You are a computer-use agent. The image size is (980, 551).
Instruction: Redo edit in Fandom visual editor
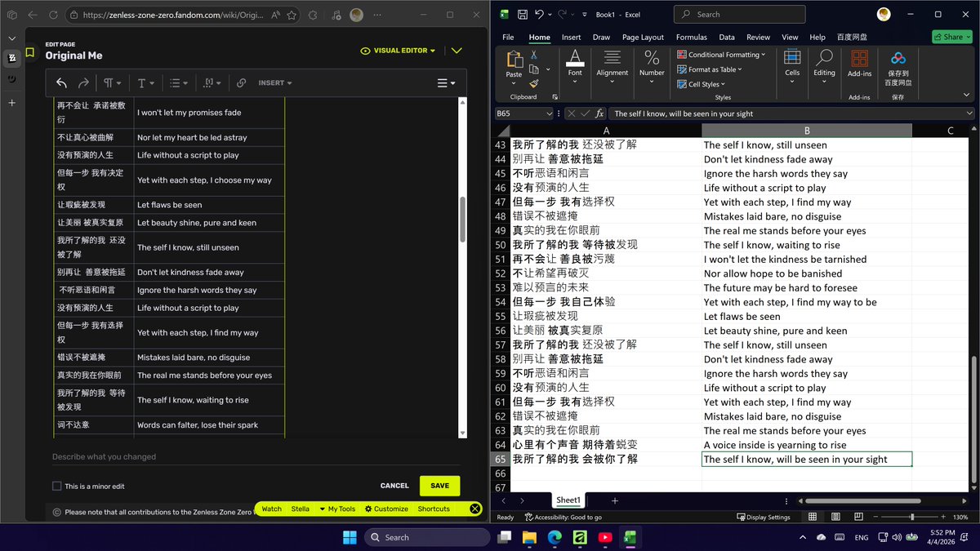coord(83,83)
